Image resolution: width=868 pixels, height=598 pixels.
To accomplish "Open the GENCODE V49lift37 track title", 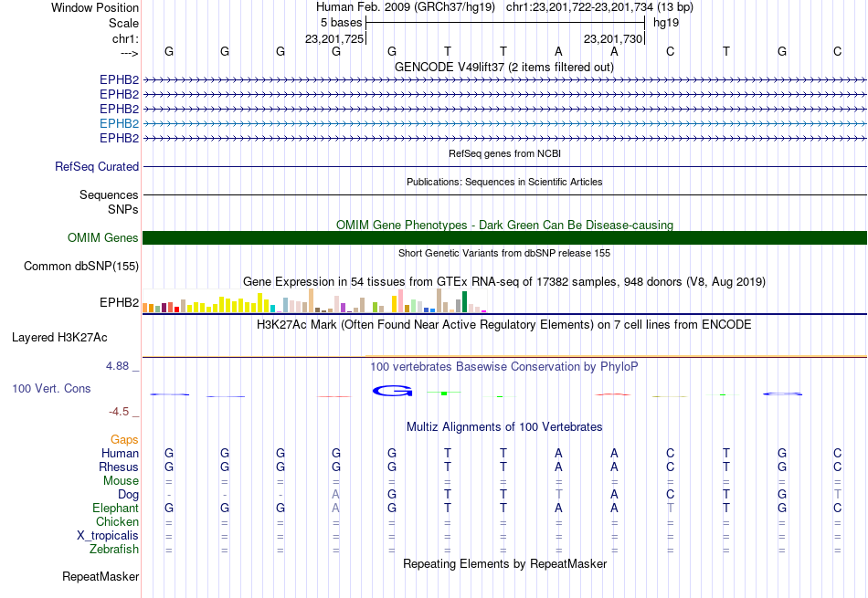I will tap(503, 67).
